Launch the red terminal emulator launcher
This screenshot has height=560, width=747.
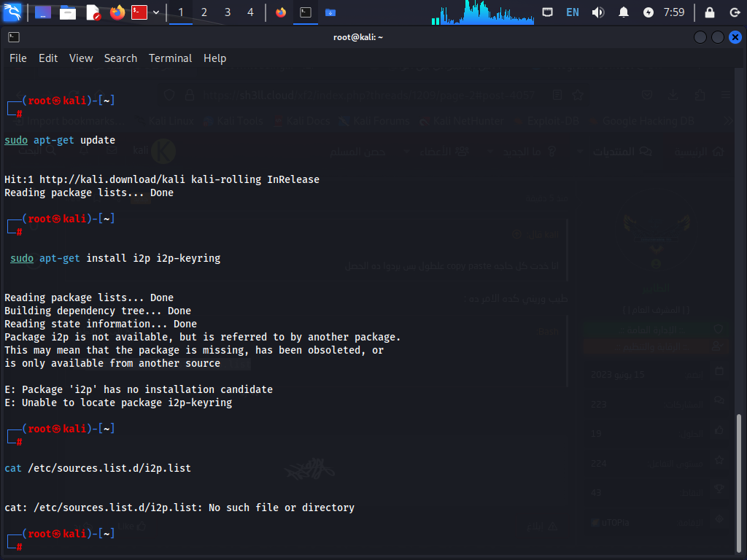tap(139, 12)
